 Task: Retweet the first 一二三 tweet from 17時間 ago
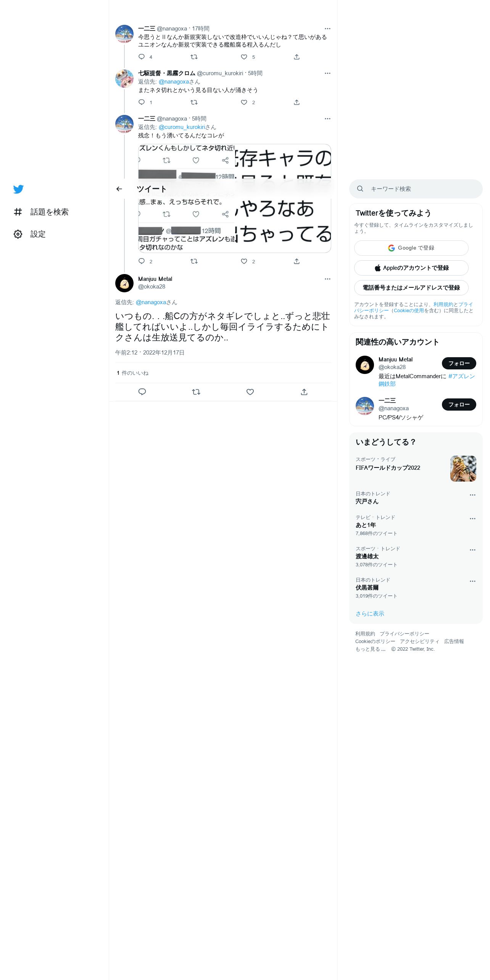tap(194, 57)
